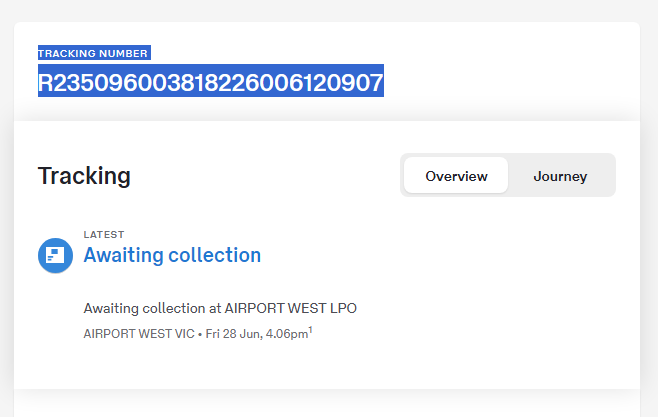Click the TRACKING NUMBER label

point(93,53)
